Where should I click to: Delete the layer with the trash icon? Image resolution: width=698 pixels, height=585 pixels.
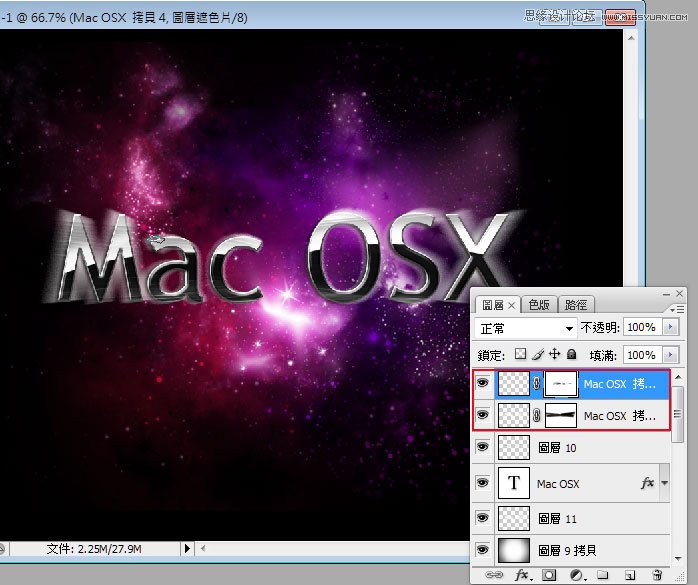(657, 575)
